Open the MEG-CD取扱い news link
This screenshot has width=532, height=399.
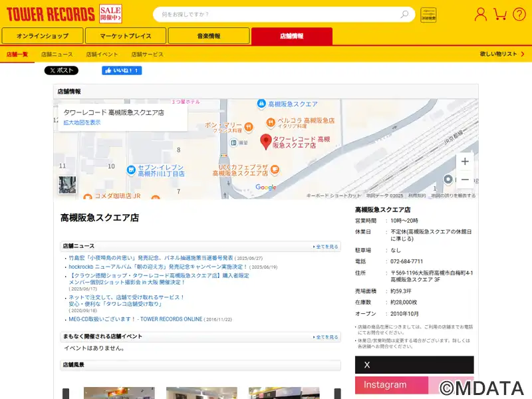(x=136, y=319)
